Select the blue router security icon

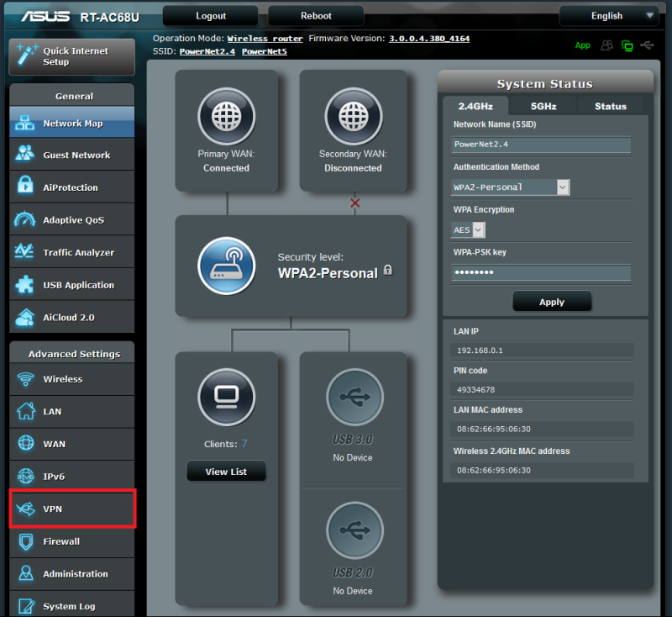point(226,266)
